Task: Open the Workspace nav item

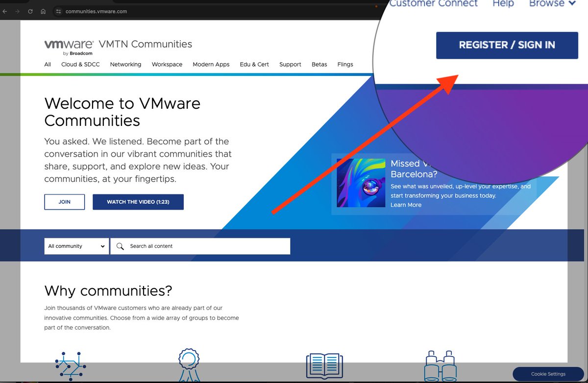Action: point(167,64)
